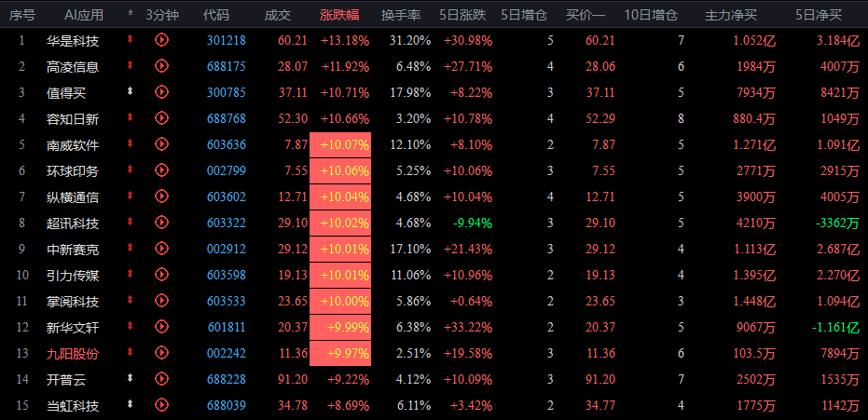Click the asterisk column header

click(131, 15)
